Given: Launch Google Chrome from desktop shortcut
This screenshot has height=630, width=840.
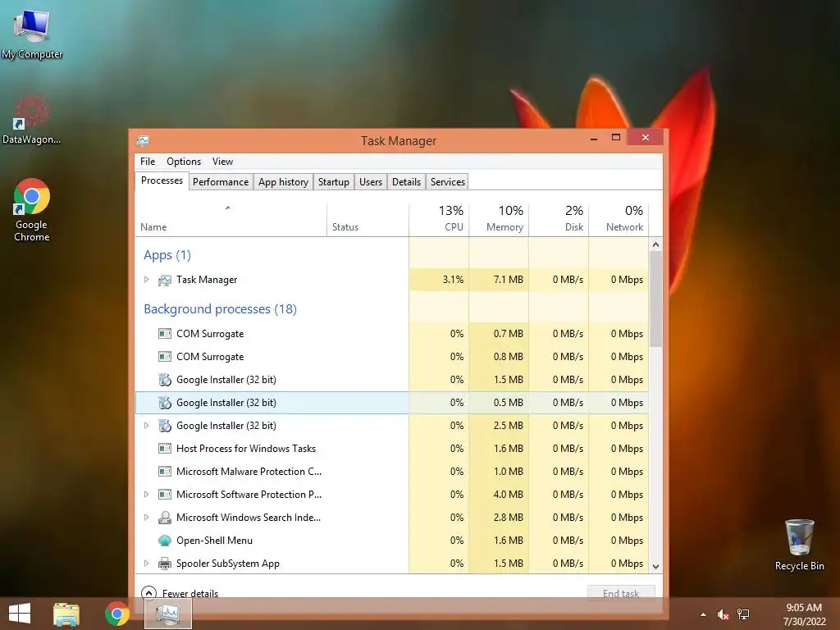Looking at the screenshot, I should point(32,209).
